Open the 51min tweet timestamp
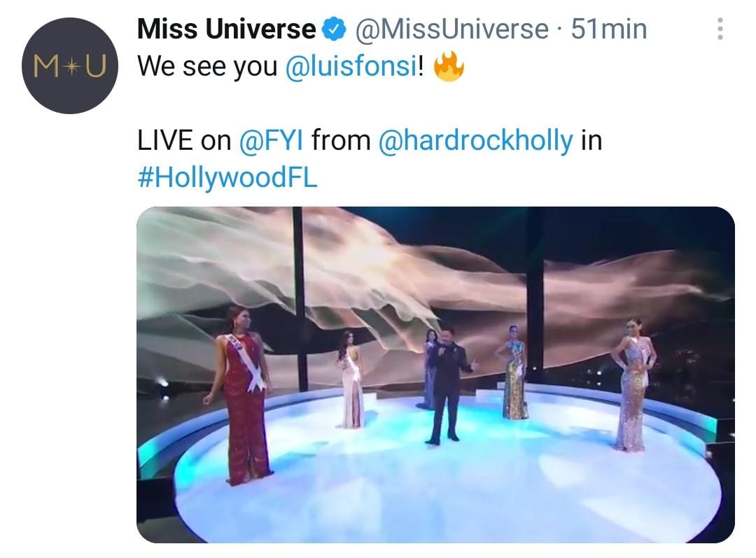 click(x=609, y=29)
